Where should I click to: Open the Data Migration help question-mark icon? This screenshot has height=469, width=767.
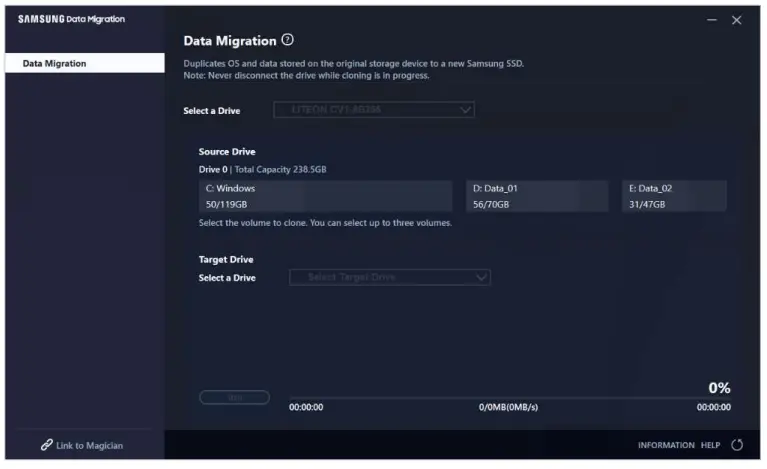coord(288,40)
